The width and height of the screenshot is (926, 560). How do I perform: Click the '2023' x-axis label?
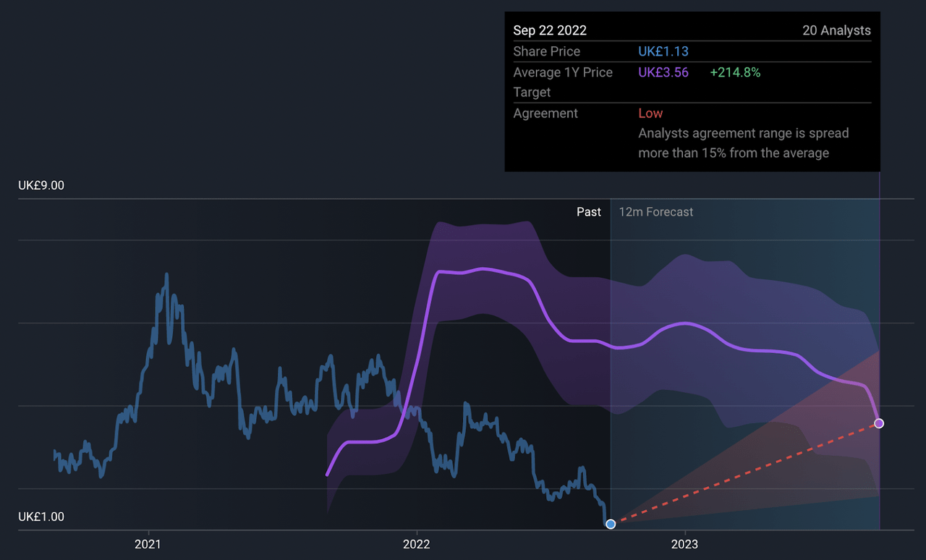684,544
